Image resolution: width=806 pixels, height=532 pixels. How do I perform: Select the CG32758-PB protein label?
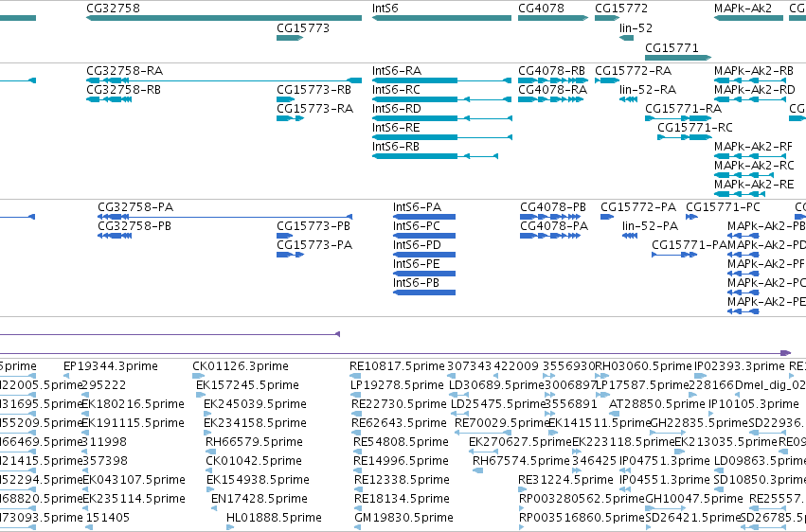(x=134, y=226)
